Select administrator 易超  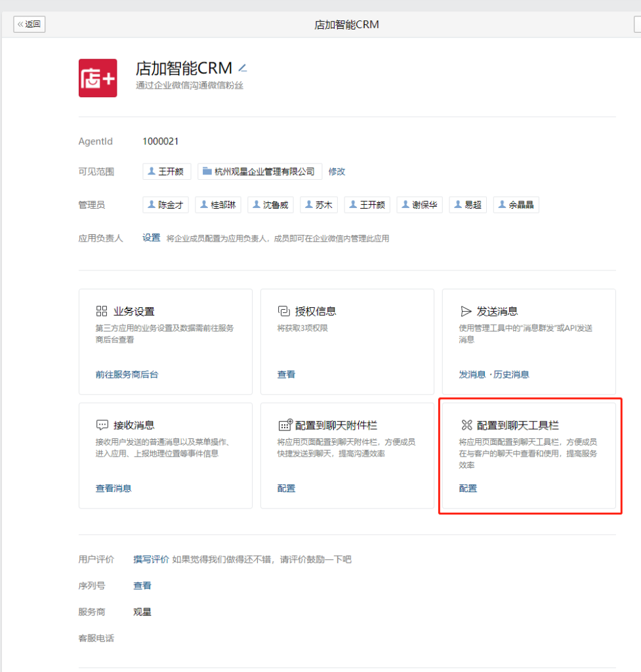click(x=468, y=205)
